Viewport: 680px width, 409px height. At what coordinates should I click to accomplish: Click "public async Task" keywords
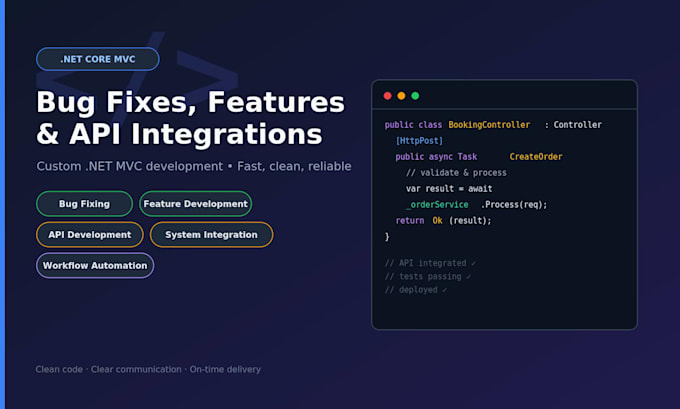[x=436, y=157]
